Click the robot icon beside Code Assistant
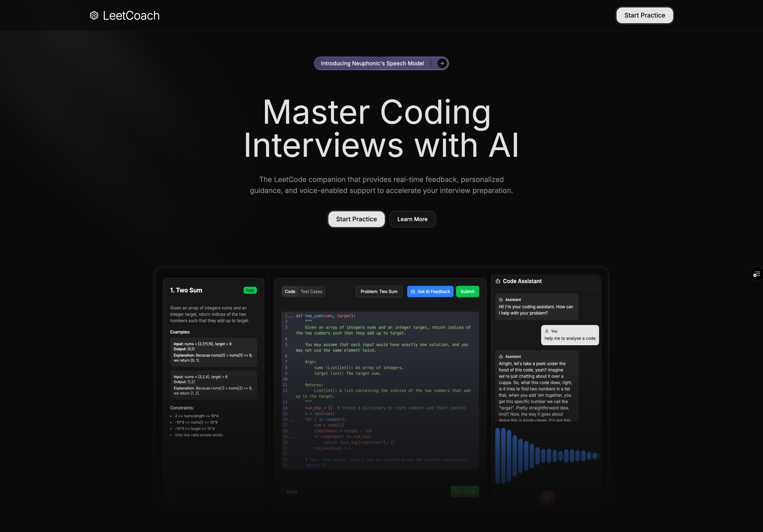 pyautogui.click(x=498, y=281)
